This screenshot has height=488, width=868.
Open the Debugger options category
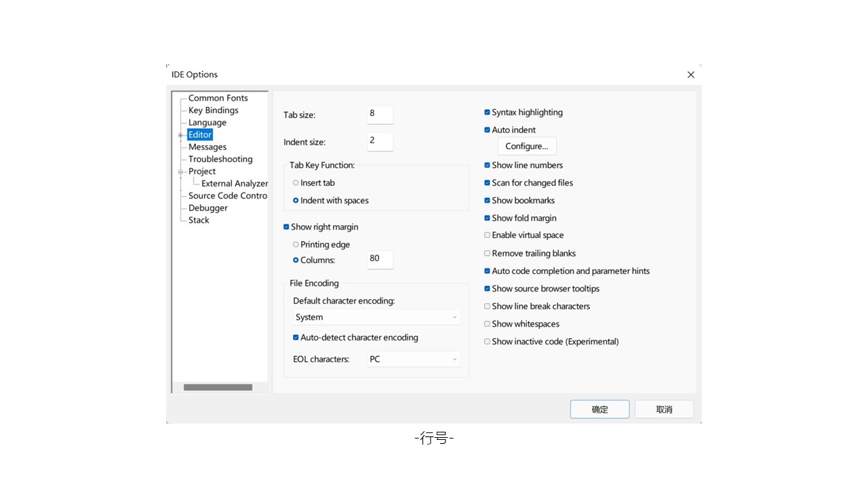208,208
